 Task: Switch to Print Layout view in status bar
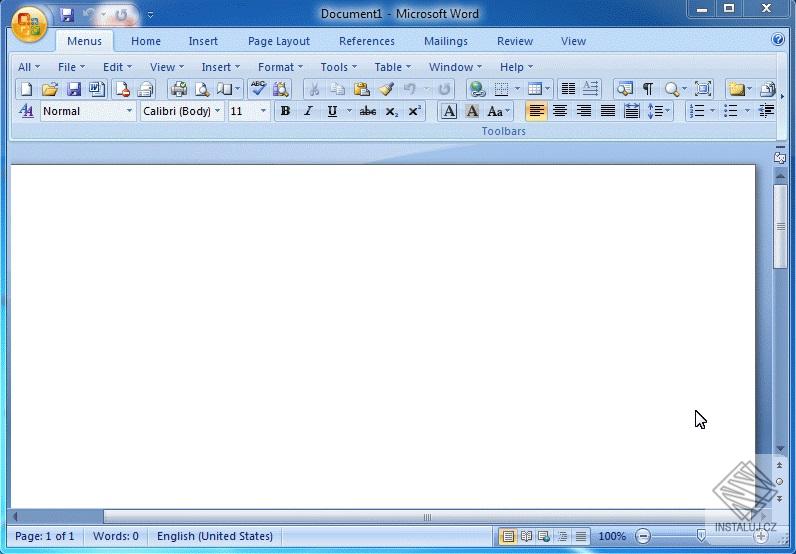coord(508,536)
